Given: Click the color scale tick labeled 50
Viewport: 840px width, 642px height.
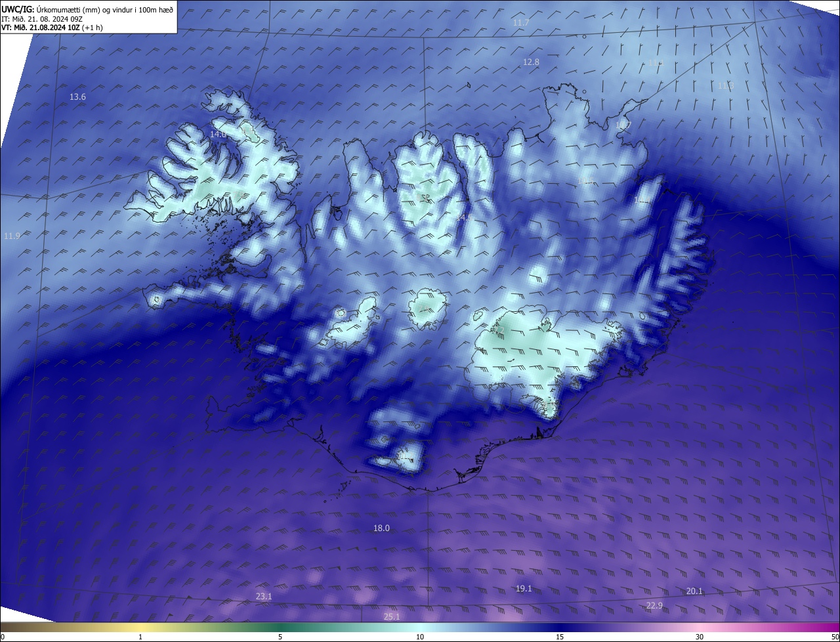Looking at the screenshot, I should (835, 637).
